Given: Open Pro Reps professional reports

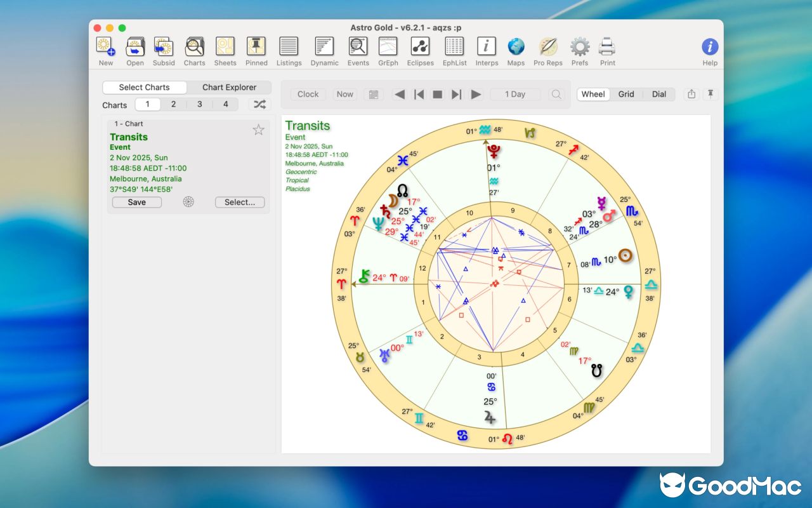Looking at the screenshot, I should (x=547, y=51).
